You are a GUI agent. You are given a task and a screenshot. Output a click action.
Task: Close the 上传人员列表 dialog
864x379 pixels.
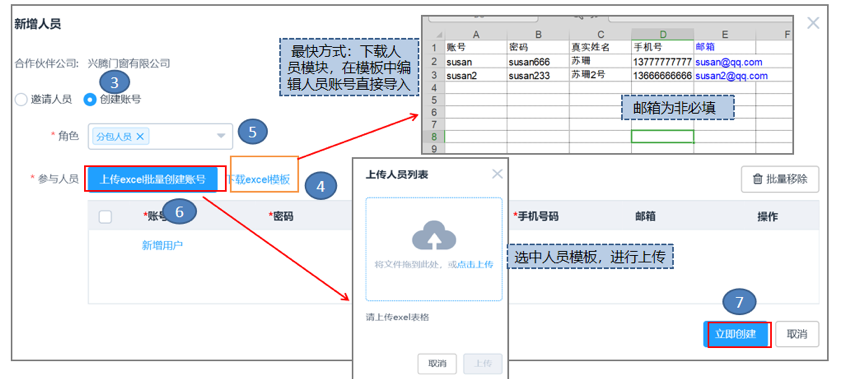[x=497, y=174]
